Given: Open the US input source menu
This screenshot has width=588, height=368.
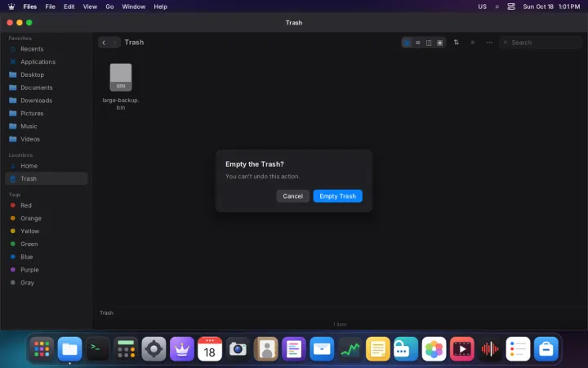Looking at the screenshot, I should tap(483, 7).
